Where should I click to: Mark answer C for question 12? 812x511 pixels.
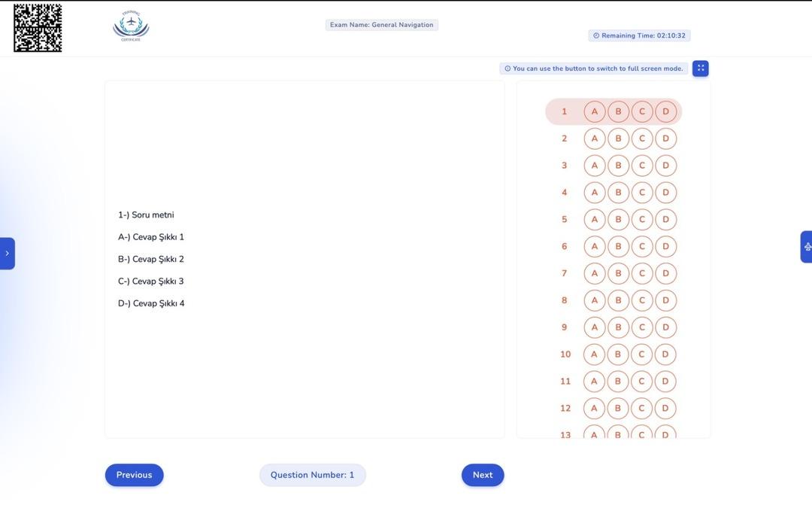click(641, 408)
